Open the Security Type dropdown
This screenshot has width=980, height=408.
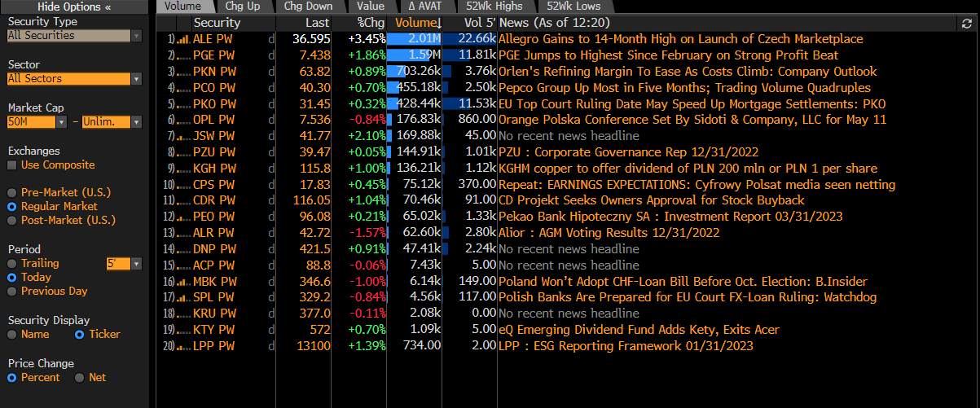coord(74,36)
